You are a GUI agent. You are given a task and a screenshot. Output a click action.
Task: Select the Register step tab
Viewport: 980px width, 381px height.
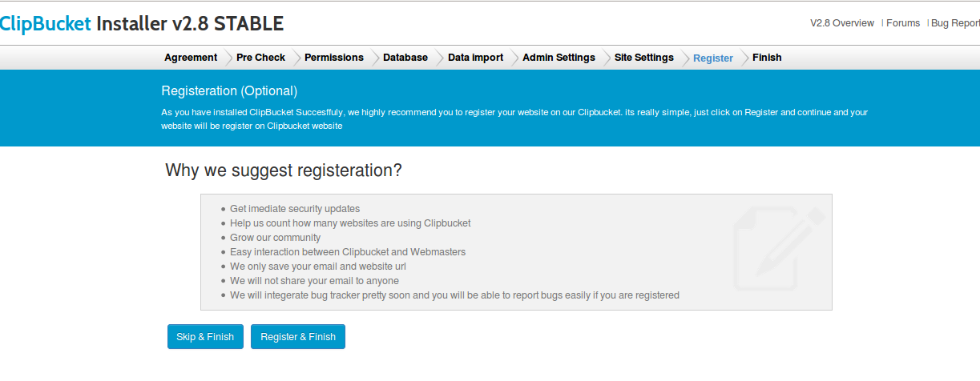(713, 58)
